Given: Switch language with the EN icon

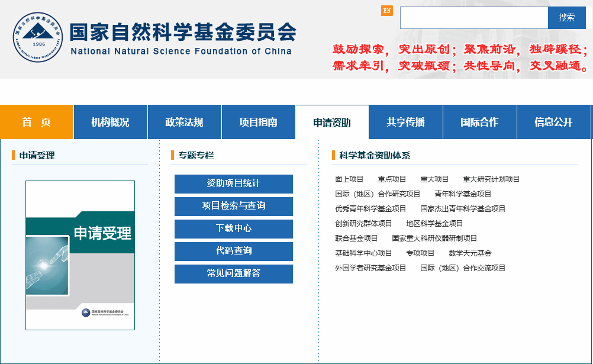Looking at the screenshot, I should 387,11.
